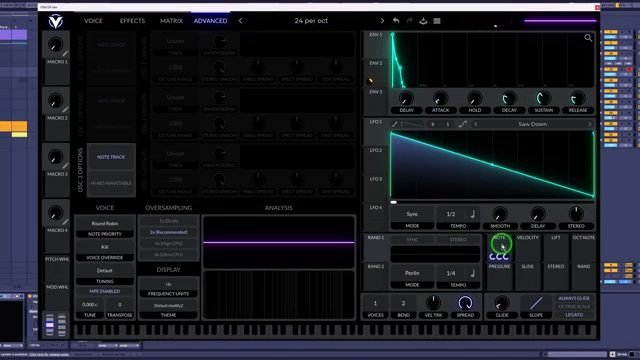Screen dimensions: 640x360
Task: Select 2x (Recommended) oversampling
Action: (x=169, y=232)
